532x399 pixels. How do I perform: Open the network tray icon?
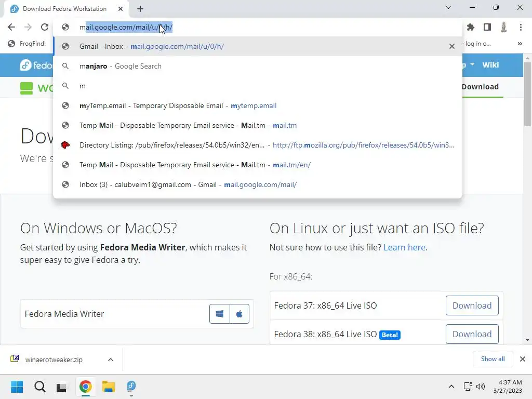click(468, 387)
